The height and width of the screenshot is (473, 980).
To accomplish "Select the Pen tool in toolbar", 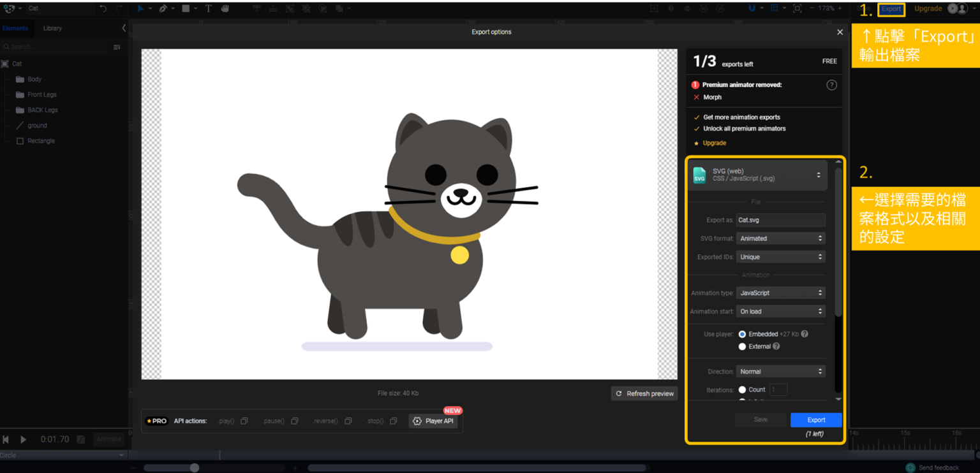I will click(x=163, y=8).
